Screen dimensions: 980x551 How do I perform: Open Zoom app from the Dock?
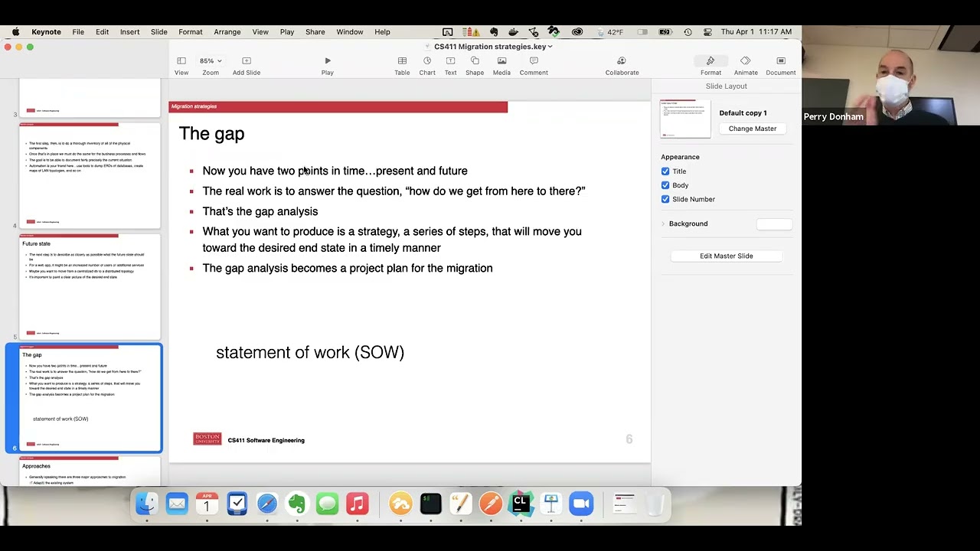click(x=581, y=504)
